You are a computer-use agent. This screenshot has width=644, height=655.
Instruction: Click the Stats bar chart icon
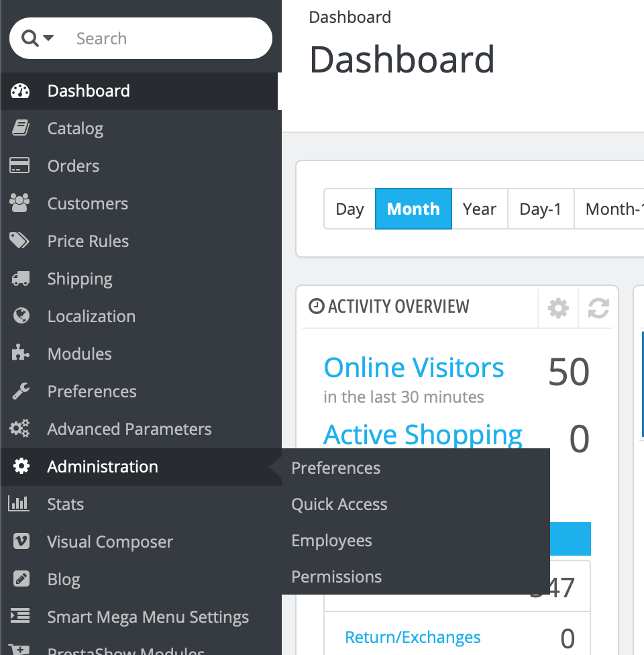tap(19, 504)
